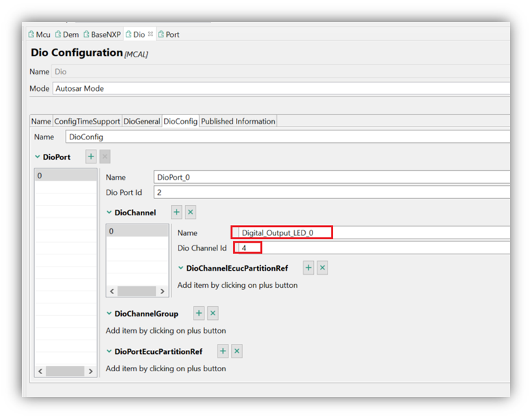The height and width of the screenshot is (419, 532).
Task: Open the Dem editor tab
Action: coord(67,35)
